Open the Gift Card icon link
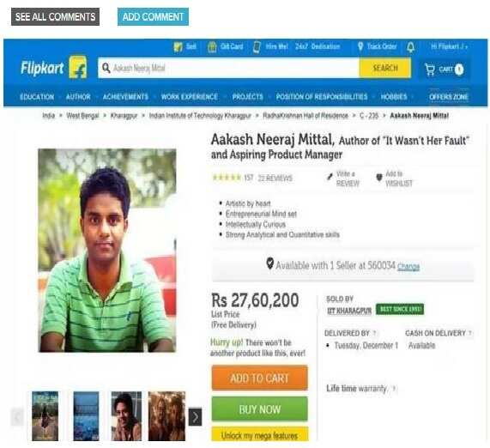The image size is (490, 448). 212,47
